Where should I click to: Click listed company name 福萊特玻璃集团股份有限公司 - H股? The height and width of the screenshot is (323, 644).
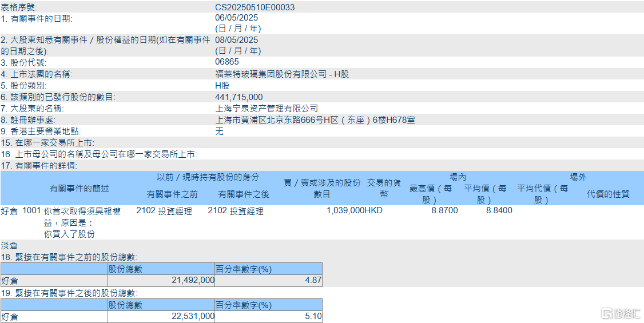tap(282, 74)
